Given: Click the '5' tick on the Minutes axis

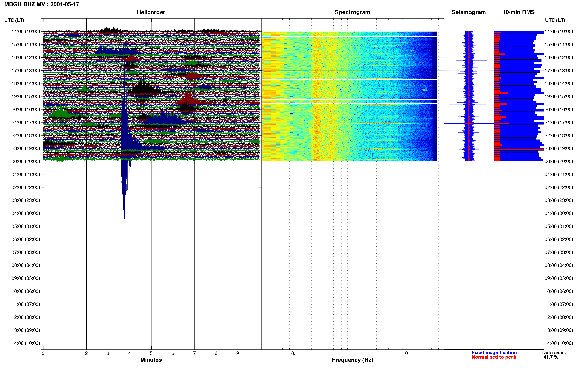Looking at the screenshot, I should coord(151,353).
